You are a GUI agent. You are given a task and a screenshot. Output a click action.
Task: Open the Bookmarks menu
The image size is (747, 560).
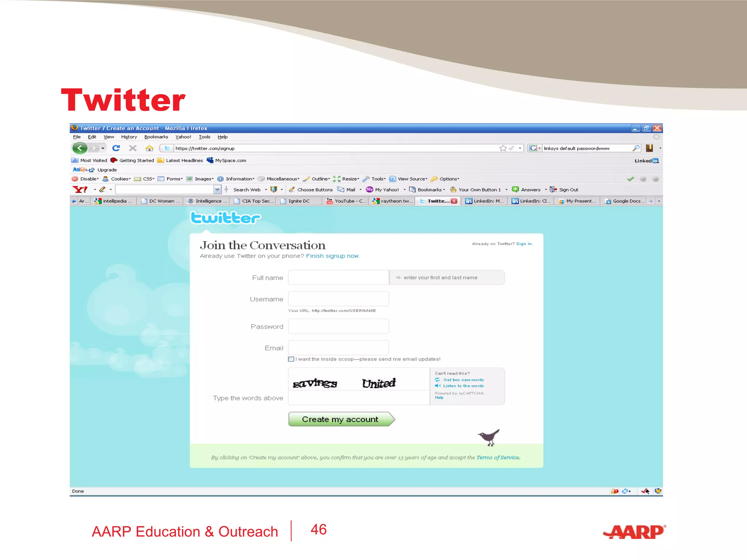pyautogui.click(x=156, y=137)
